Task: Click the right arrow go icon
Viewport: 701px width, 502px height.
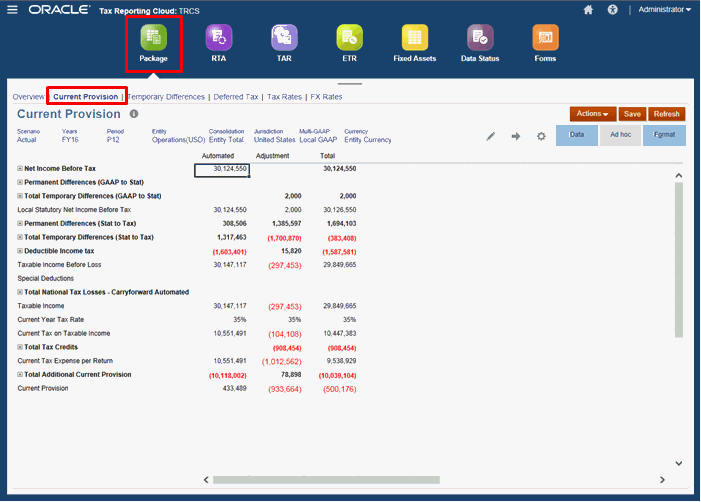Action: (x=516, y=136)
